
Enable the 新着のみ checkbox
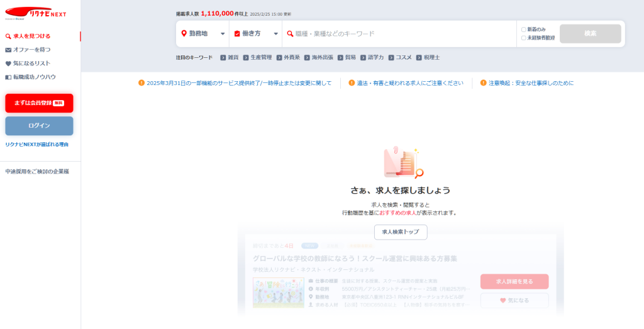coord(523,30)
